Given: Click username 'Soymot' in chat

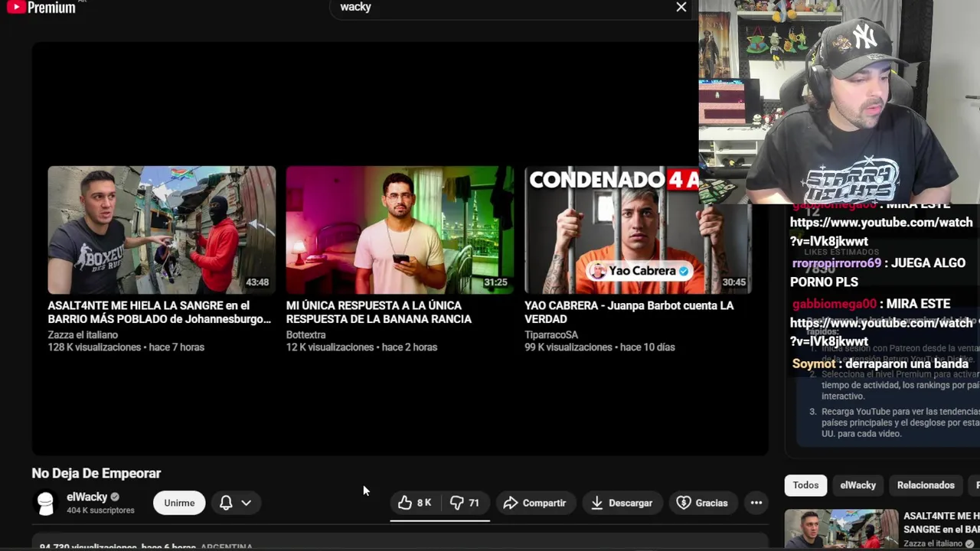Looking at the screenshot, I should pyautogui.click(x=814, y=364).
